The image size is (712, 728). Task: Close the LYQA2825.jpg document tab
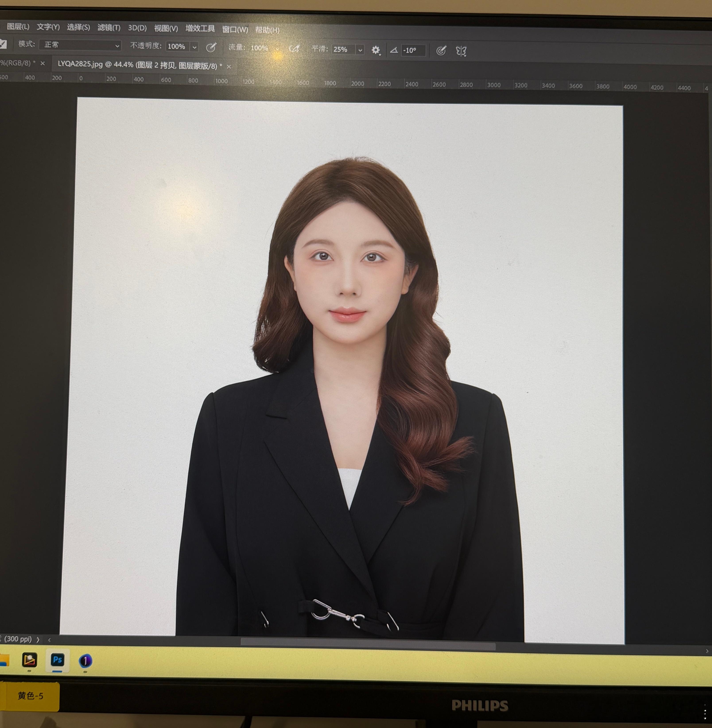[229, 67]
